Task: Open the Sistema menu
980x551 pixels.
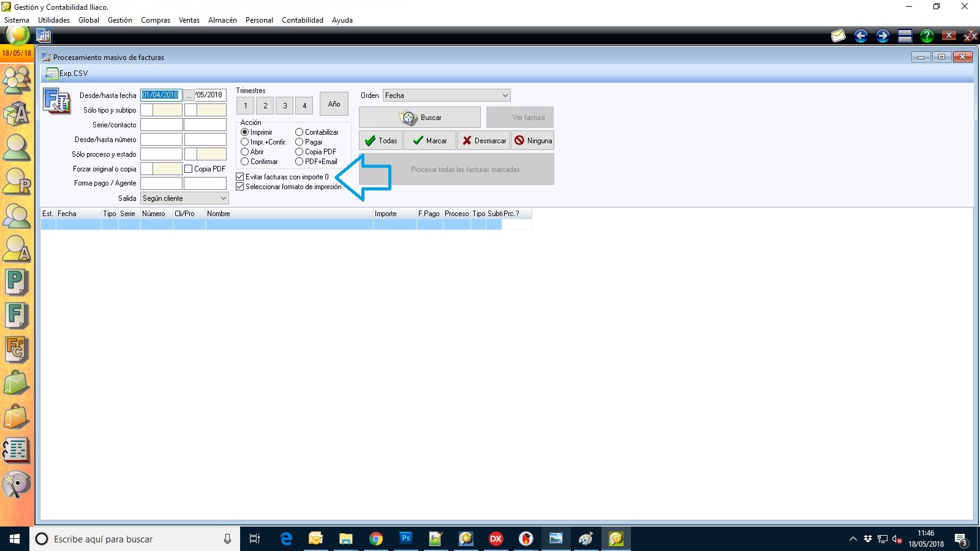Action: pyautogui.click(x=17, y=20)
